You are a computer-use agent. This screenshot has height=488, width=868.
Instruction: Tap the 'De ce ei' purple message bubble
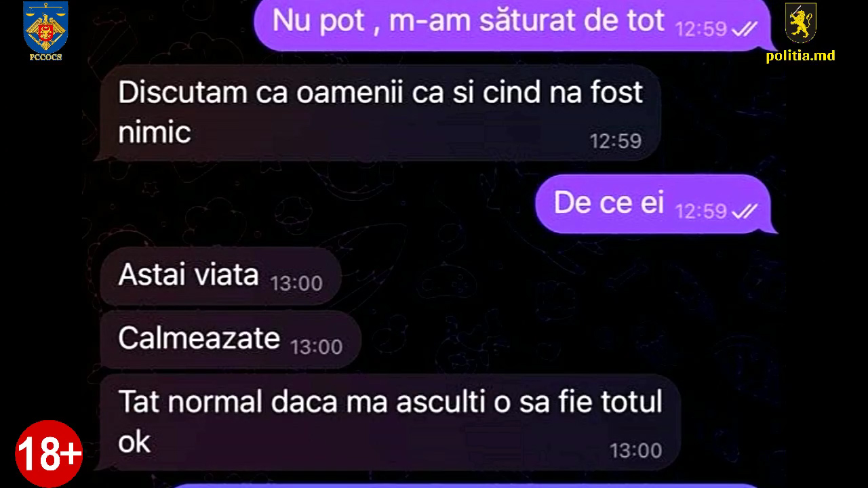click(x=655, y=204)
